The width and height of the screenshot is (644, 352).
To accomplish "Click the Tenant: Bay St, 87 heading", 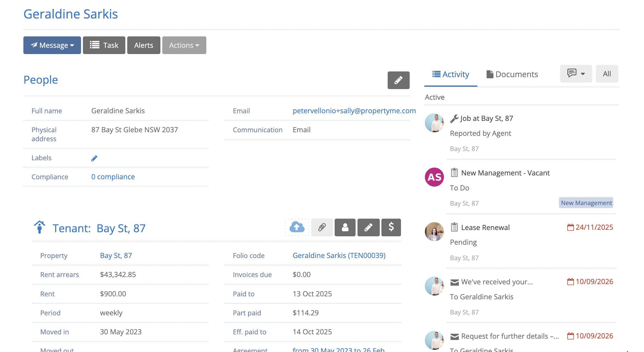I will [99, 228].
